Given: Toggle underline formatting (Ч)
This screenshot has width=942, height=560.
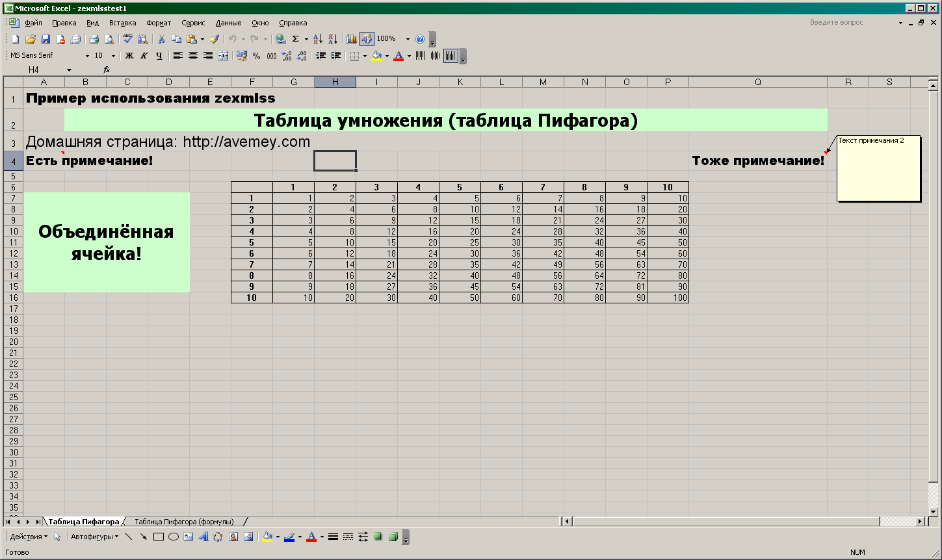Looking at the screenshot, I should (159, 56).
